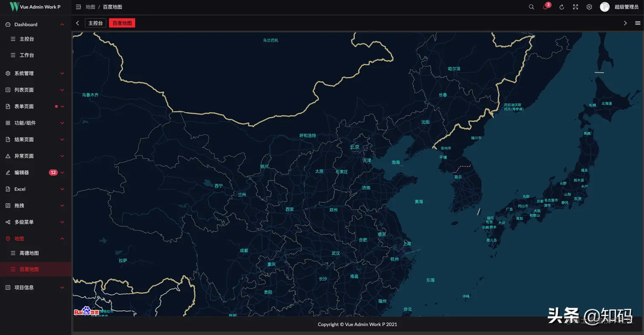Image resolution: width=644 pixels, height=335 pixels.
Task: Expand the 多级菜单 menu chevron
Action: (62, 222)
